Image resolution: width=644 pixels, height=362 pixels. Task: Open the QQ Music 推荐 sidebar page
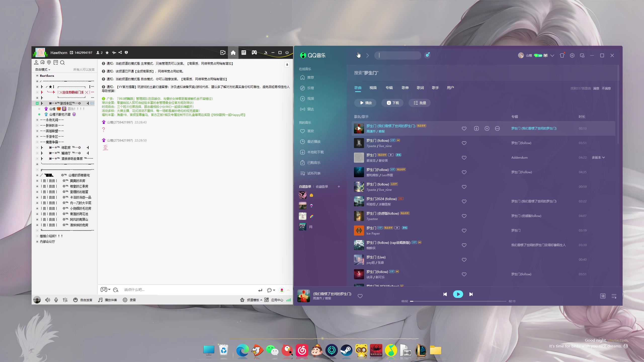pos(307,77)
